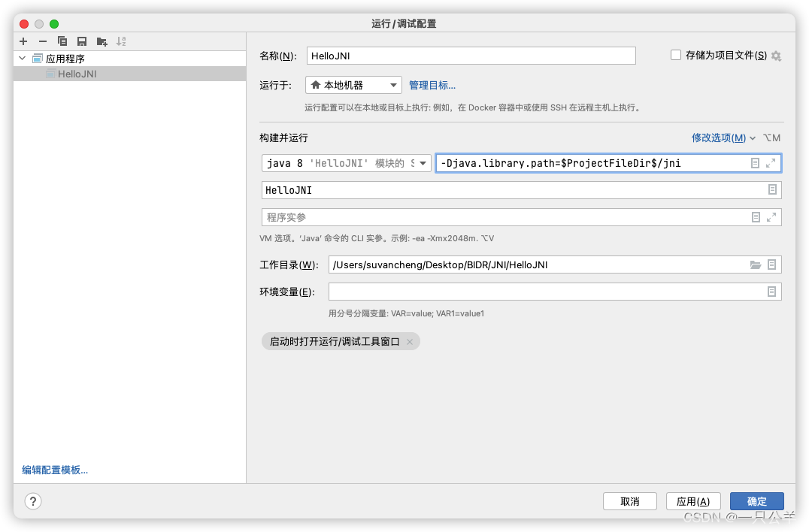The width and height of the screenshot is (809, 532).
Task: Sort configurations alphabetically
Action: 122,41
